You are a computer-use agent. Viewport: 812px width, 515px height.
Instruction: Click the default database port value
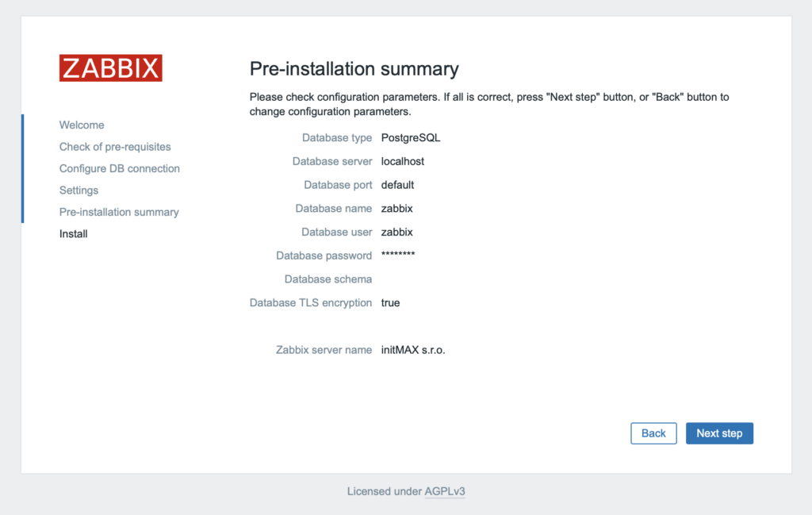[397, 185]
